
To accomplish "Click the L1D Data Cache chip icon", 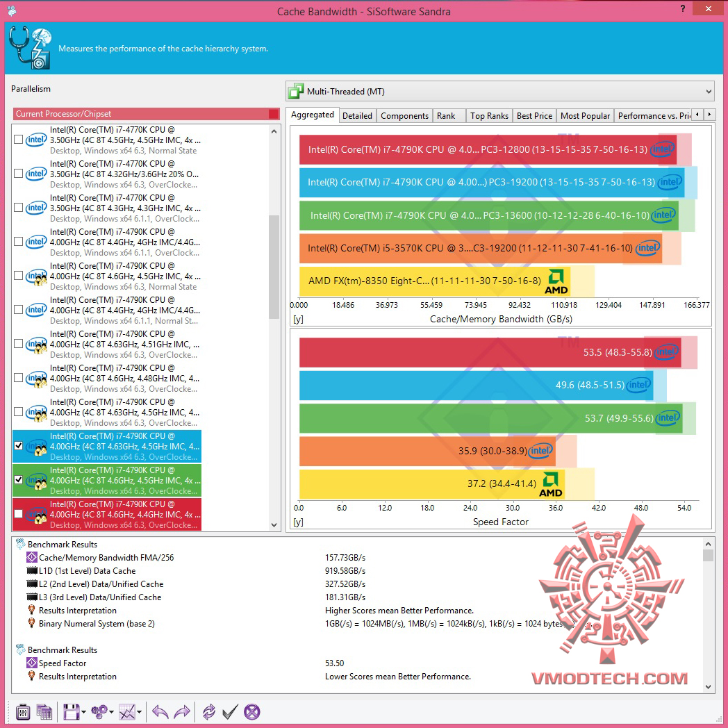I will point(31,570).
